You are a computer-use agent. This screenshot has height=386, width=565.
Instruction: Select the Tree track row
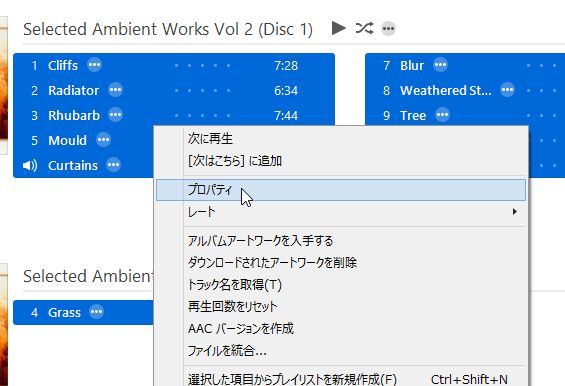pos(465,115)
